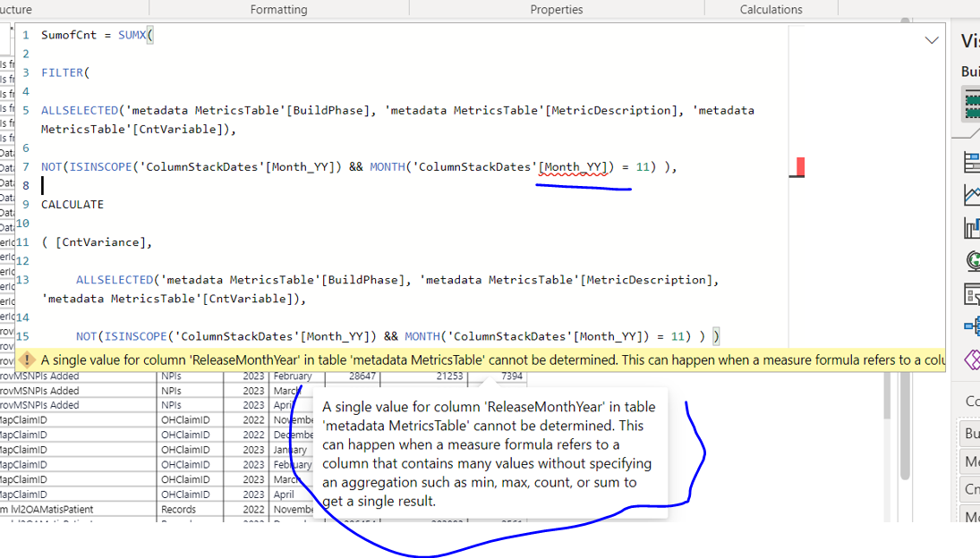The width and height of the screenshot is (980, 558).
Task: Click MONTH function on line 15
Action: [422, 336]
